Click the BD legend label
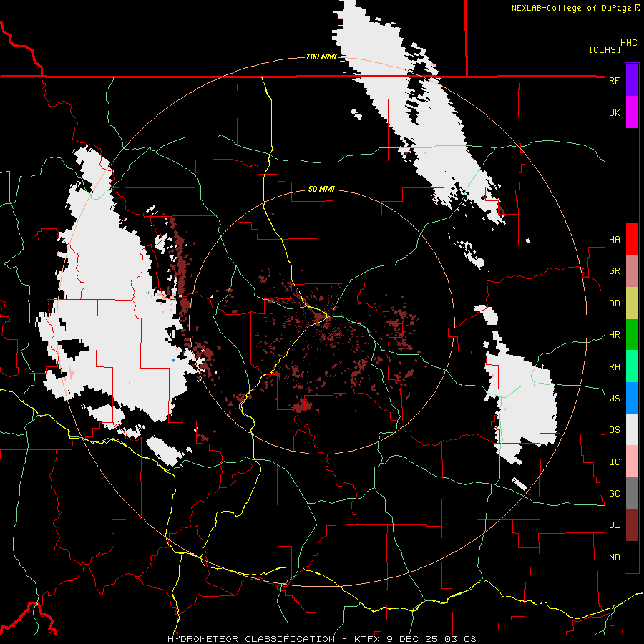Image resolution: width=644 pixels, height=644 pixels. (614, 303)
